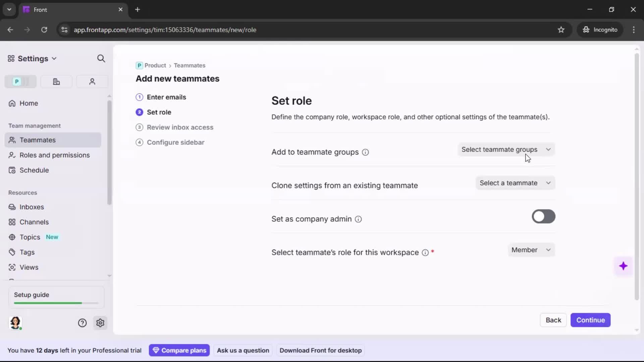The width and height of the screenshot is (644, 362).
Task: Open the settings search icon
Action: point(101,58)
